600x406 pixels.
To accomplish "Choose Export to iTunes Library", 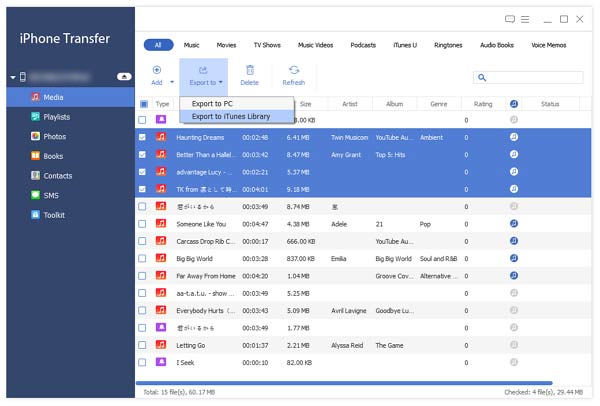I will (x=237, y=116).
